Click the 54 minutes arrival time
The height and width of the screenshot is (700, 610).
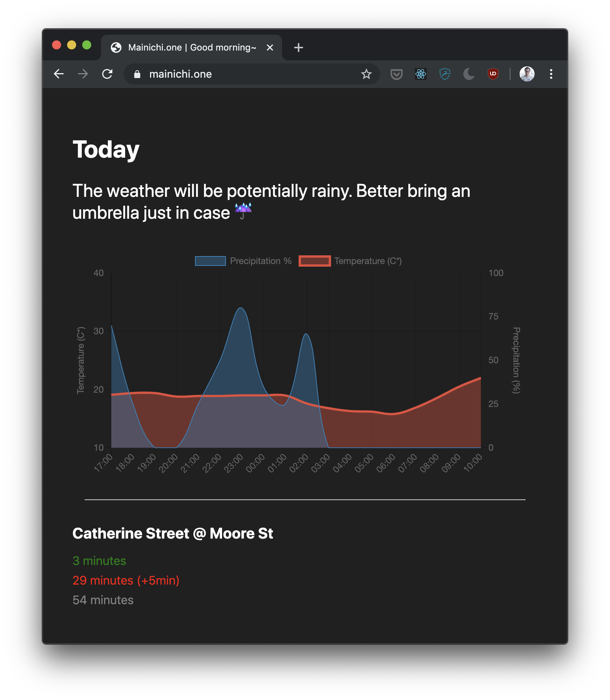pos(103,600)
